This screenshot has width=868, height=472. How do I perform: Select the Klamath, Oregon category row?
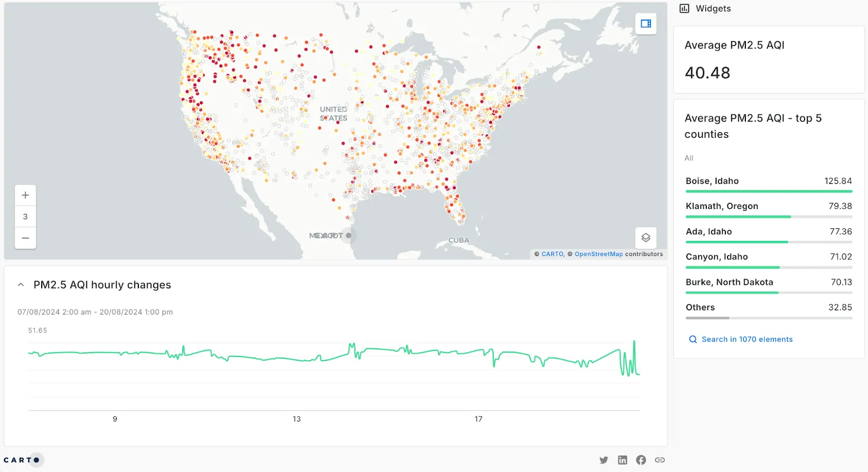pyautogui.click(x=768, y=206)
